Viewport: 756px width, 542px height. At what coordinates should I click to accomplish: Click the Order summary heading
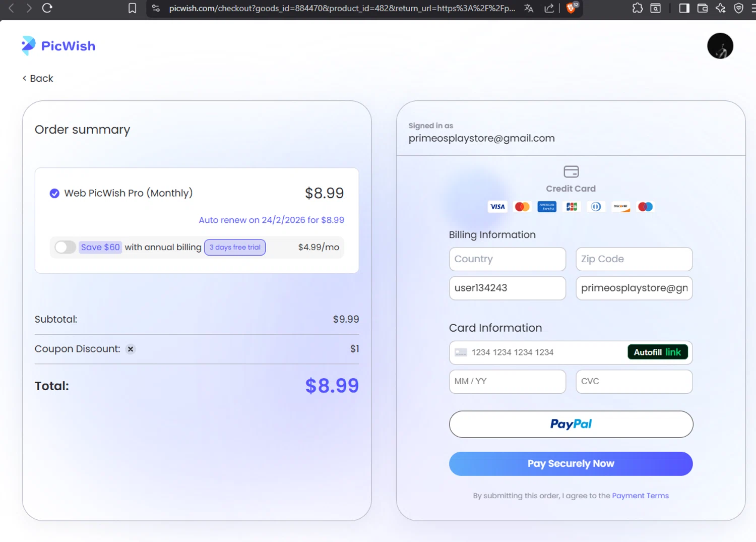pyautogui.click(x=82, y=130)
